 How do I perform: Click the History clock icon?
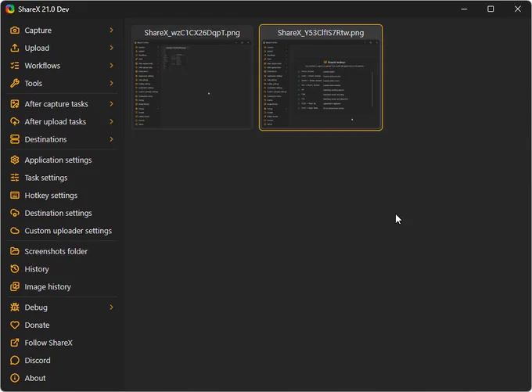(x=15, y=269)
